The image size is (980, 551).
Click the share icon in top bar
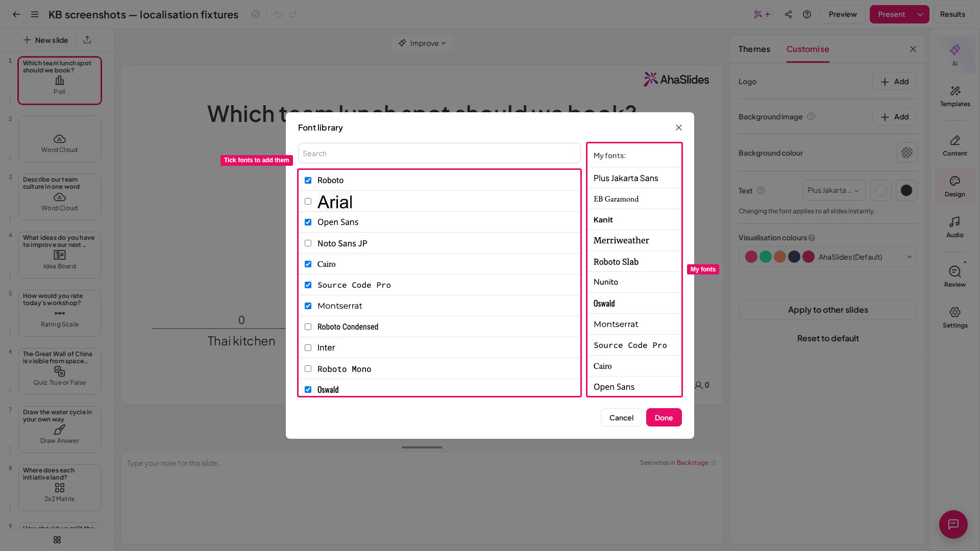point(788,14)
